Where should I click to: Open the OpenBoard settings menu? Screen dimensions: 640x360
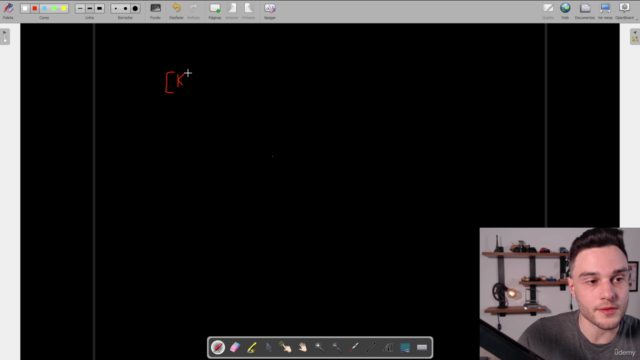(x=624, y=11)
